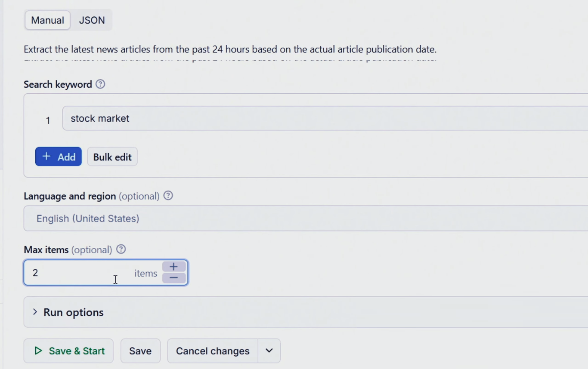Click the Search keyword help icon
The height and width of the screenshot is (369, 588).
pos(100,84)
